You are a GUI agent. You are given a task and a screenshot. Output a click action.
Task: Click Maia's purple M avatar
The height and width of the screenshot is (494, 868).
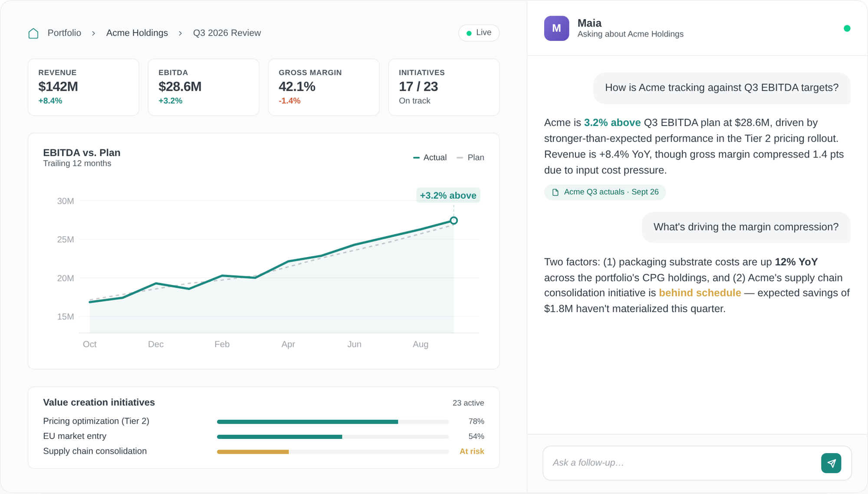click(x=556, y=28)
